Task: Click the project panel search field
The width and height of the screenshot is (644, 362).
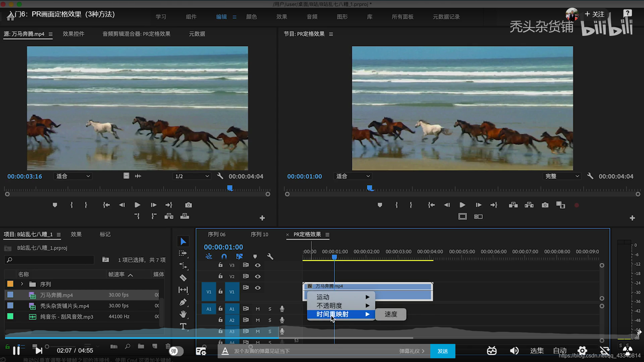Action: [x=50, y=260]
